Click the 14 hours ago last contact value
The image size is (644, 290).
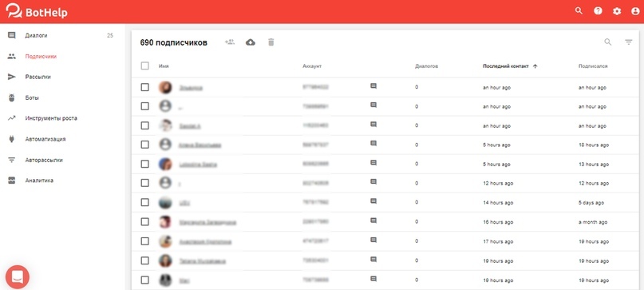(498, 203)
